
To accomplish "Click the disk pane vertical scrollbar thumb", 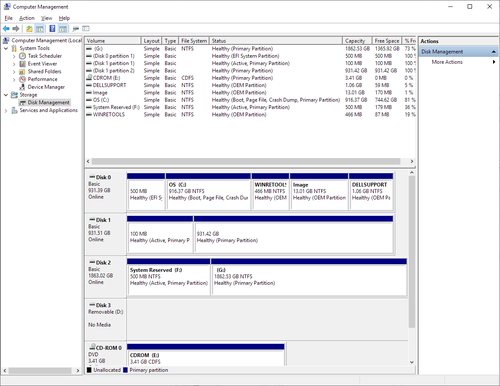I will click(412, 252).
